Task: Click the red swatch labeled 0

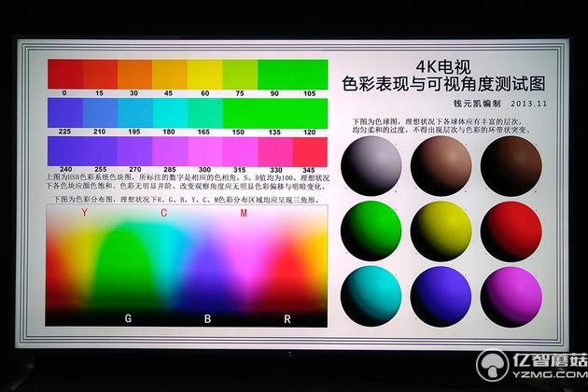Action: [x=64, y=73]
